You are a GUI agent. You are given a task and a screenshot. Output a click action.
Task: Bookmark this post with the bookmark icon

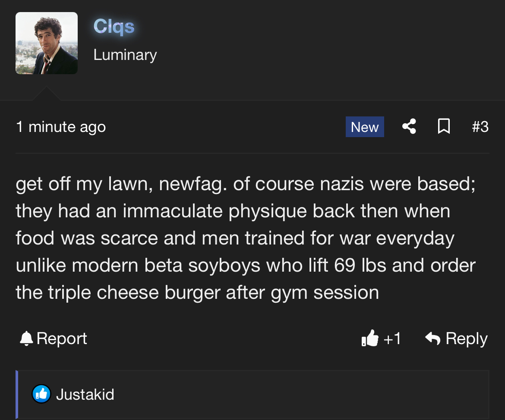(444, 126)
